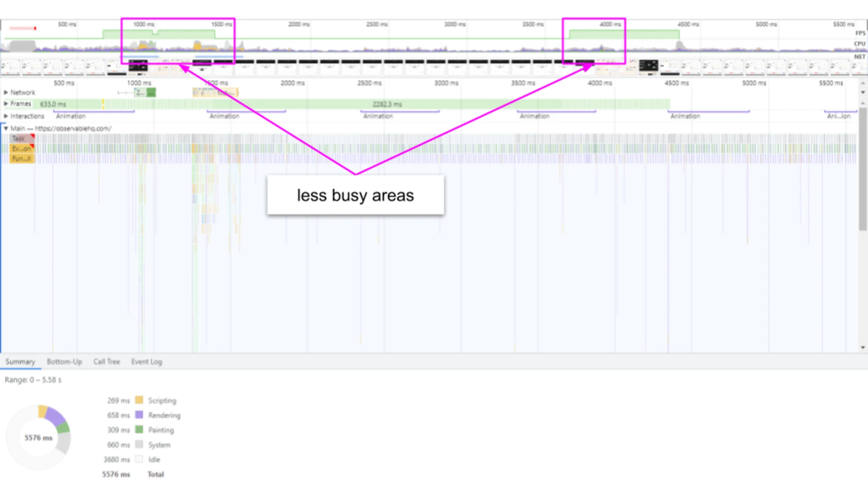Click the vertical scrollbar thumb of flame chart
This screenshot has height=488, width=868.
(x=863, y=169)
